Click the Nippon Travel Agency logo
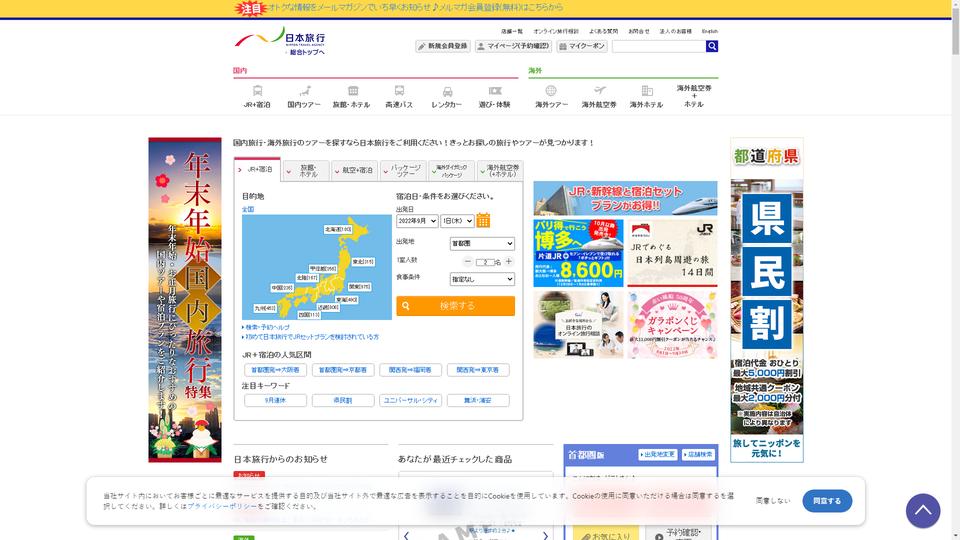This screenshot has height=540, width=960. coord(280,37)
